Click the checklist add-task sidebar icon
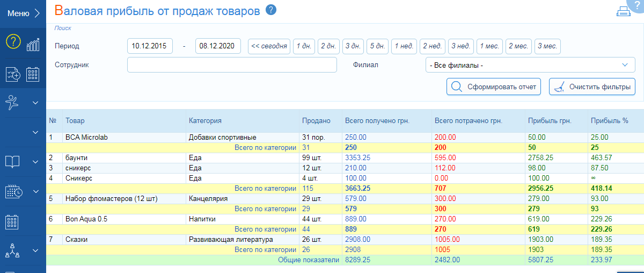The width and height of the screenshot is (644, 273). pyautogui.click(x=13, y=74)
